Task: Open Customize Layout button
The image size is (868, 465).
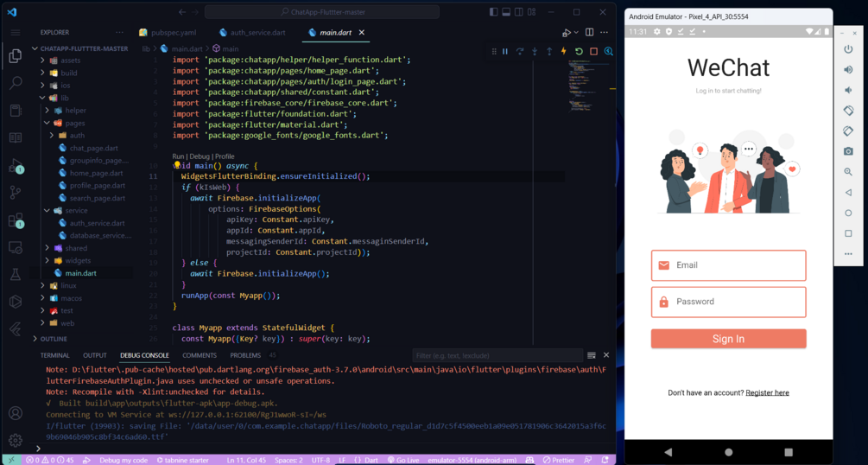Action: pos(532,12)
